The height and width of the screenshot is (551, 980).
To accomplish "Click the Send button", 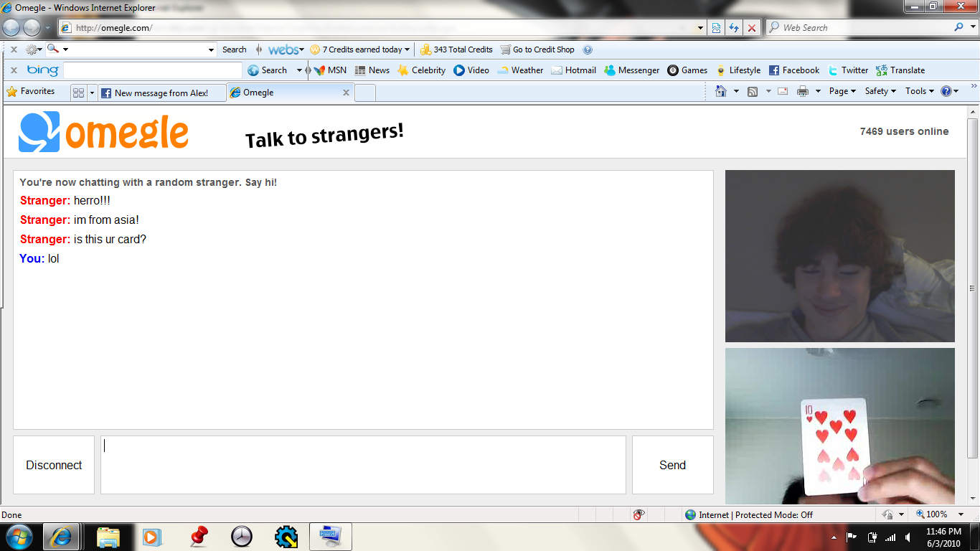I will [x=672, y=465].
